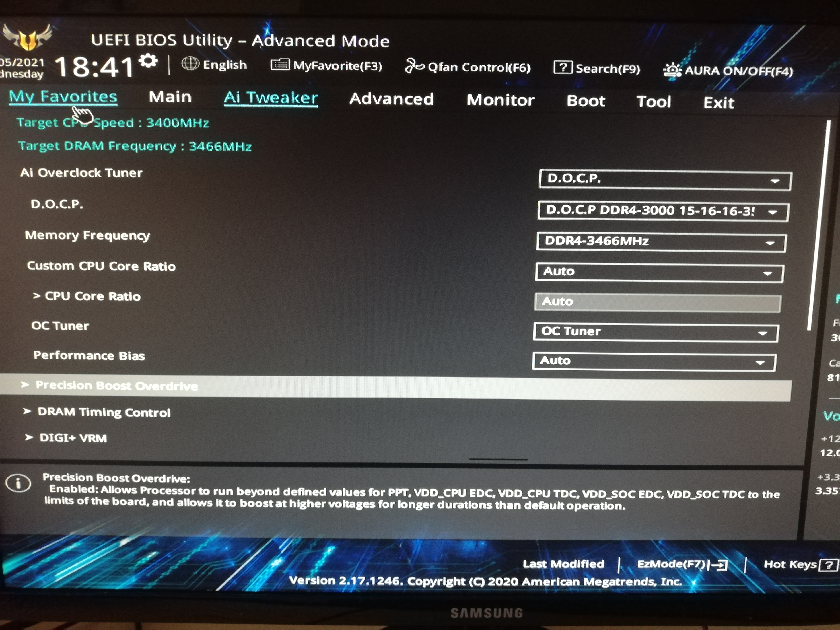840x630 pixels.
Task: Open the D.O.C.P. DDR4-3000 profile dropdown
Action: coord(663,211)
